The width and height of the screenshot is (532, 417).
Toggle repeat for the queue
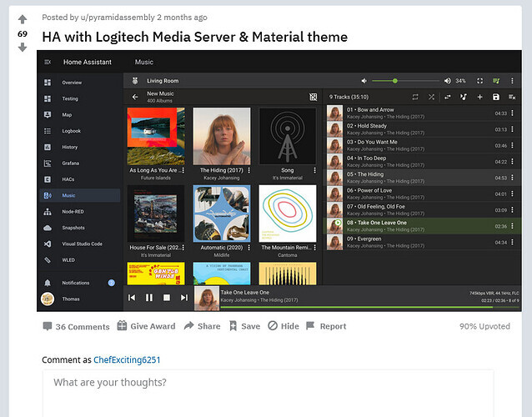point(415,97)
